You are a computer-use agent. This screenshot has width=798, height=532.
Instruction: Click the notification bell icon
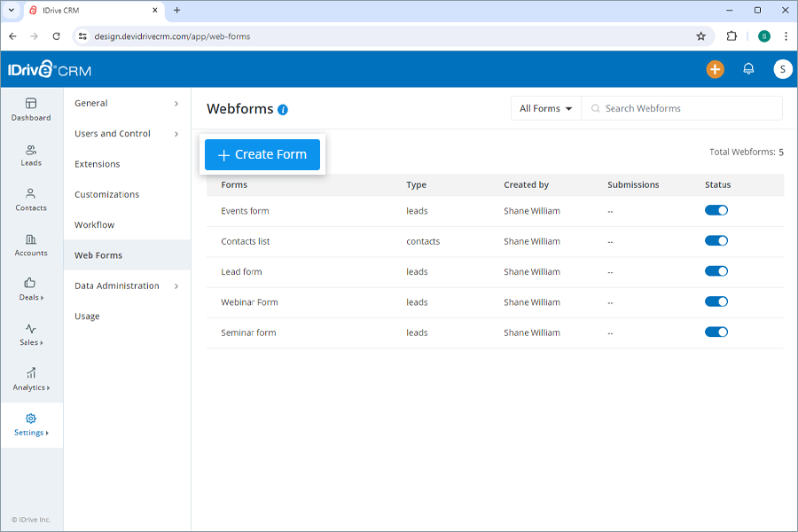coord(748,68)
